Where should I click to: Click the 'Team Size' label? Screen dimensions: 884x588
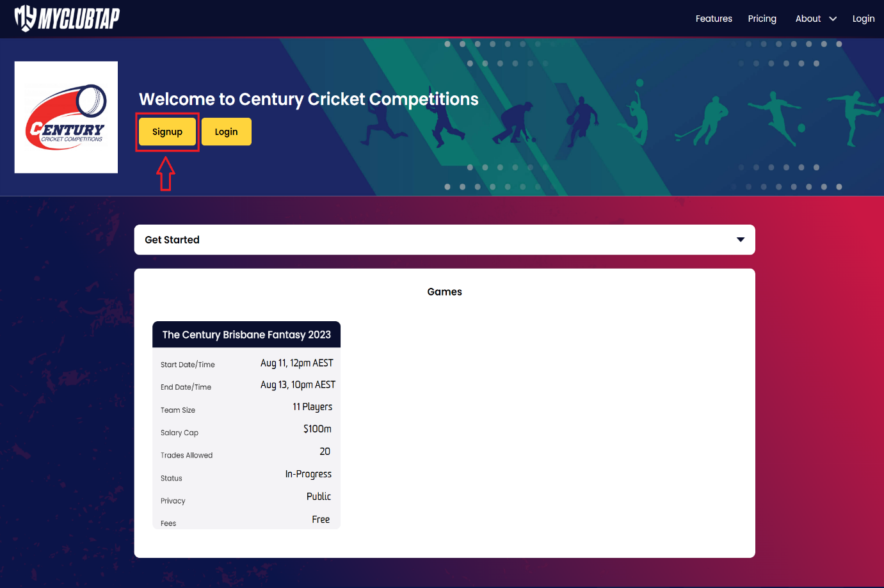(178, 410)
